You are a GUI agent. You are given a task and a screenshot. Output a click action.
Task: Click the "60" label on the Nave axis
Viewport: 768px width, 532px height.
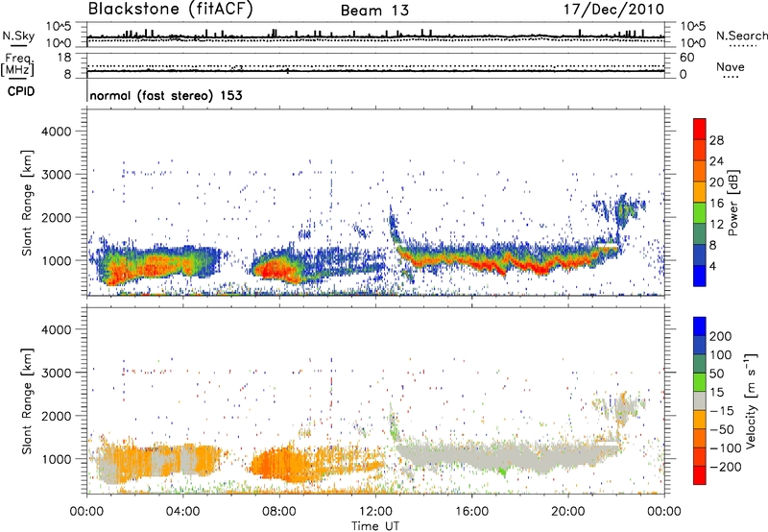click(686, 58)
